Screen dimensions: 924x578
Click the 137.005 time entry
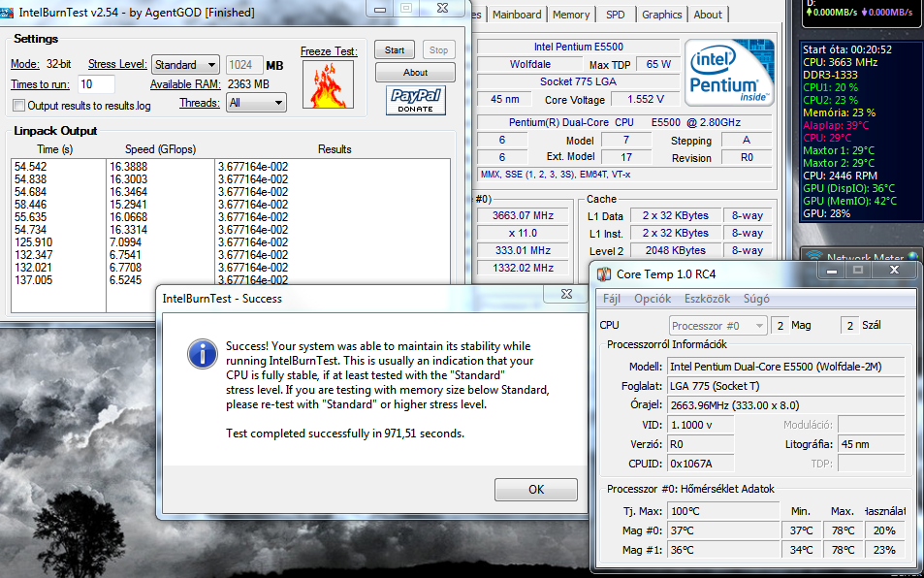[34, 280]
